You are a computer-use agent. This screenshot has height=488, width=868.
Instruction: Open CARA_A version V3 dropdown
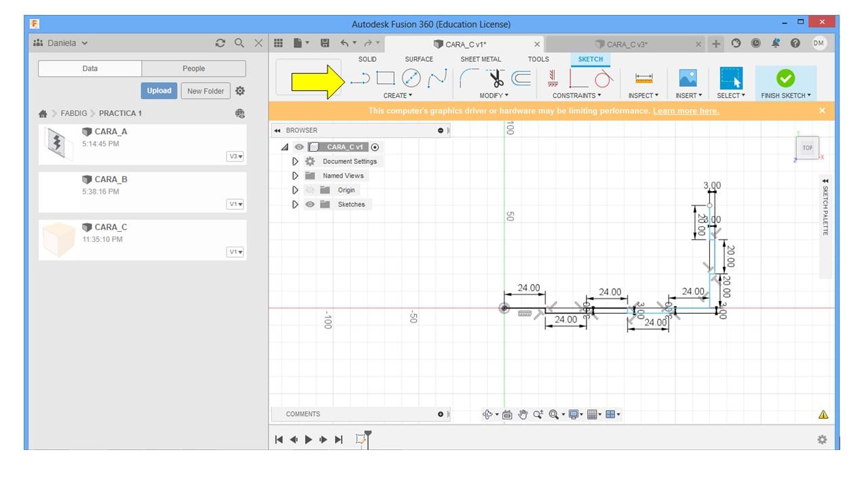pos(235,157)
